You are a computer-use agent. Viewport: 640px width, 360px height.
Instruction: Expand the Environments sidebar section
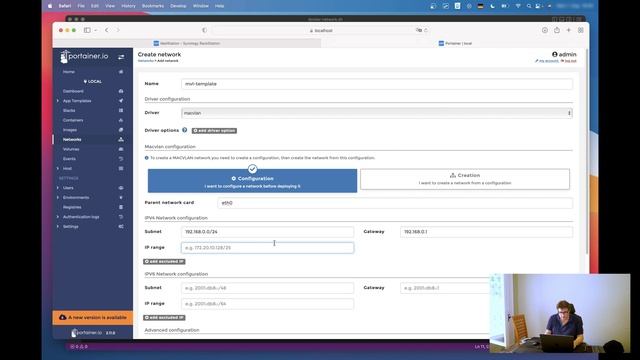[58, 198]
